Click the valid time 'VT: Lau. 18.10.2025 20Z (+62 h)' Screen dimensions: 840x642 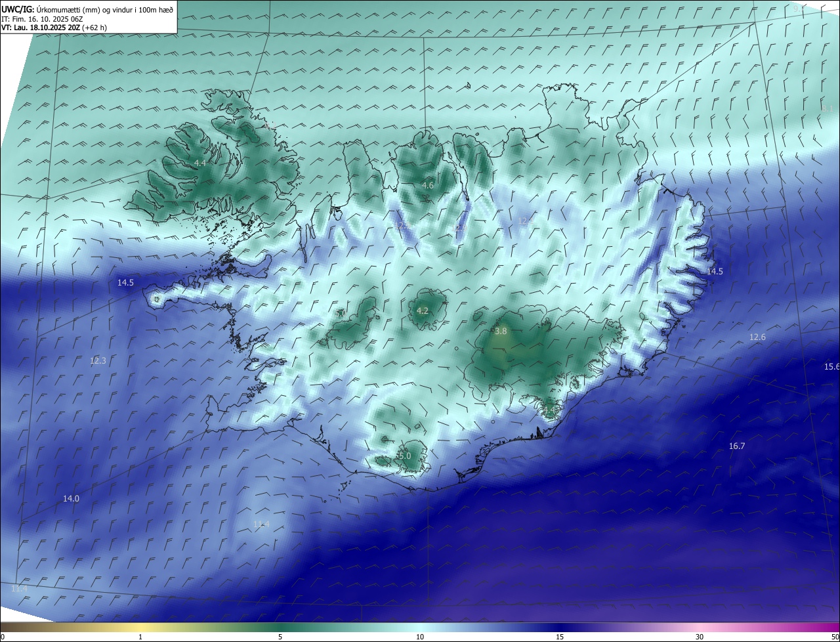[x=54, y=28]
